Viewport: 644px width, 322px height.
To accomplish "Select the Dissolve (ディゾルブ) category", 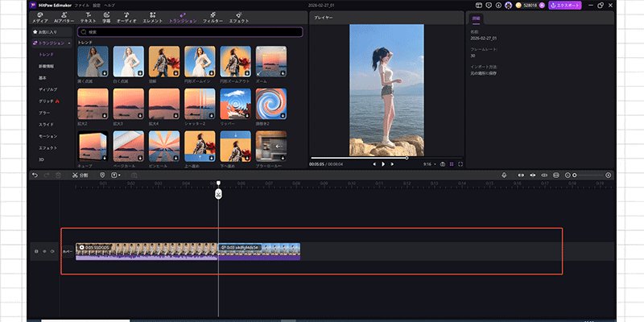I will (x=48, y=89).
